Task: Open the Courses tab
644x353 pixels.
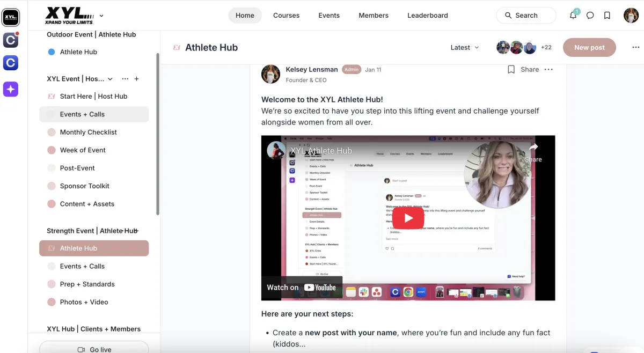Action: (x=286, y=16)
